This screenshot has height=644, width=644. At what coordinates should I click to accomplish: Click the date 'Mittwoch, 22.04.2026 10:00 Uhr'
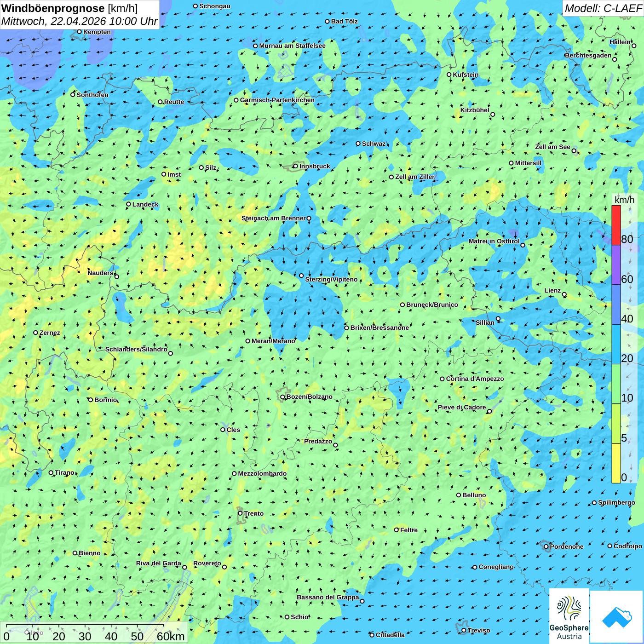(x=79, y=21)
